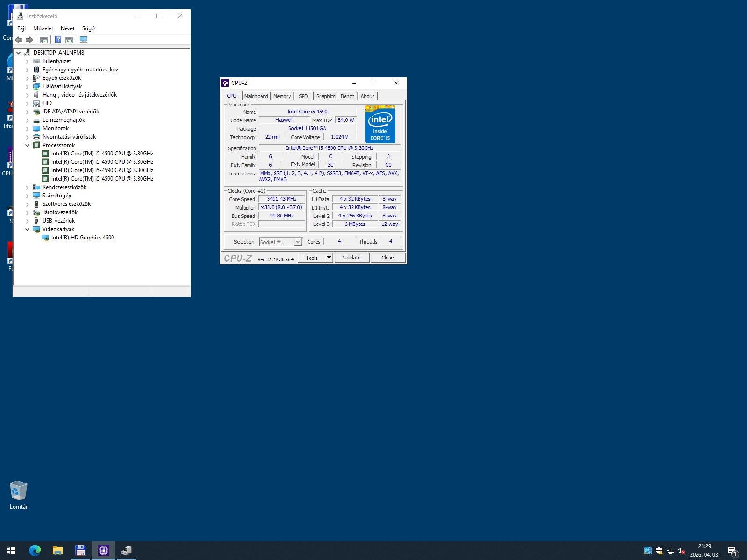Open File Explorer from the taskbar
Viewport: 747px width, 560px height.
click(x=57, y=551)
